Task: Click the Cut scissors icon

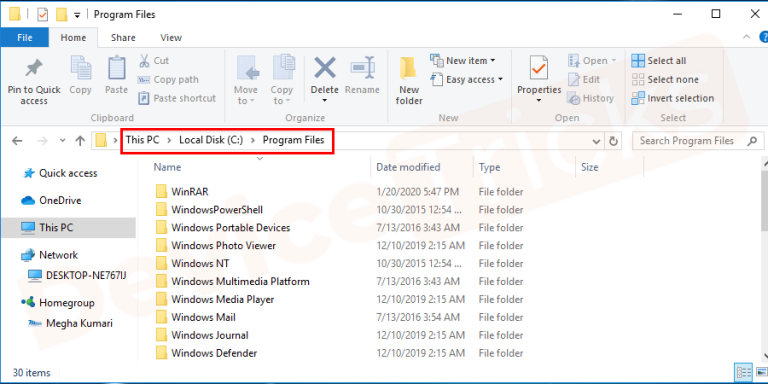Action: tap(144, 61)
